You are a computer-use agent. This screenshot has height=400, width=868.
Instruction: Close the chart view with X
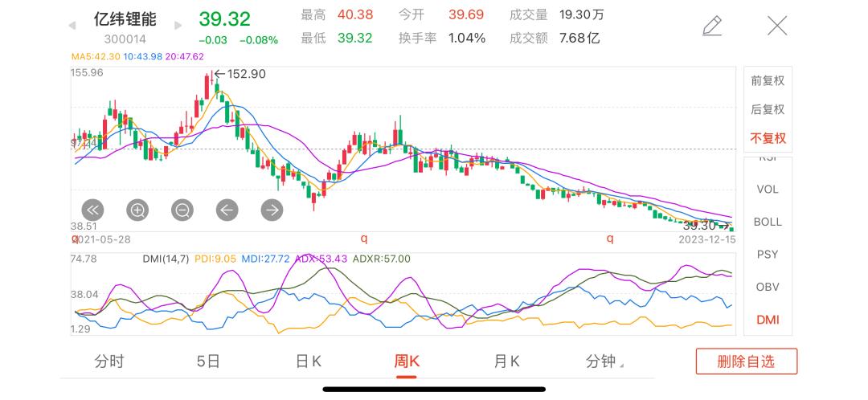coord(777,26)
